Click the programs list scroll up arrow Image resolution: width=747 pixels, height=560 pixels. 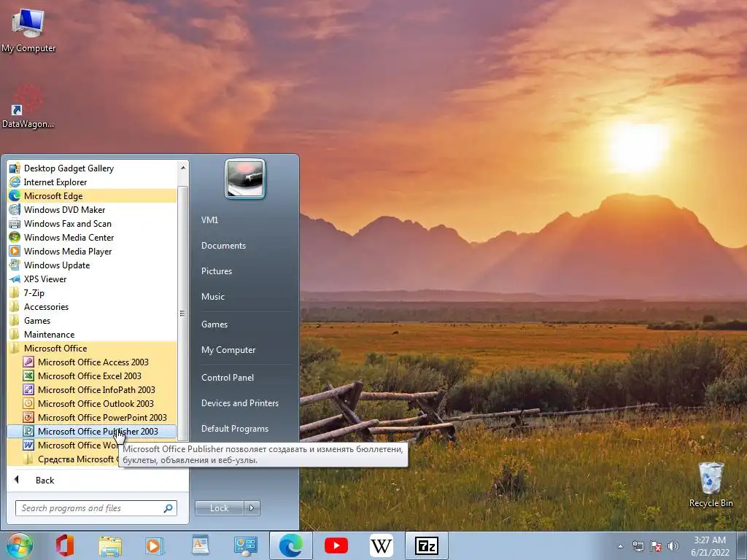click(x=183, y=167)
